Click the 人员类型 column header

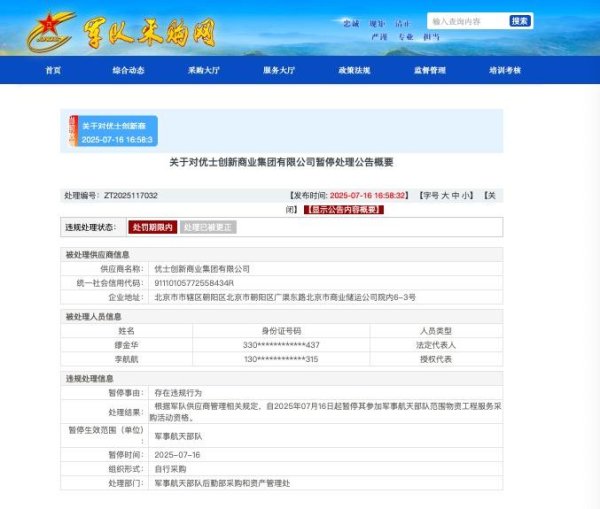pos(436,331)
